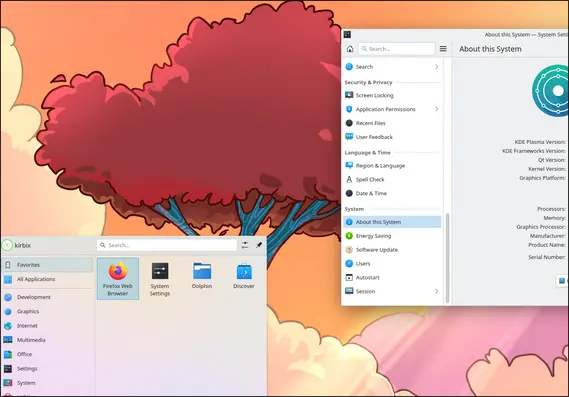This screenshot has height=397, width=569.
Task: Select Favorites in the launcher sidebar
Action: pos(47,265)
